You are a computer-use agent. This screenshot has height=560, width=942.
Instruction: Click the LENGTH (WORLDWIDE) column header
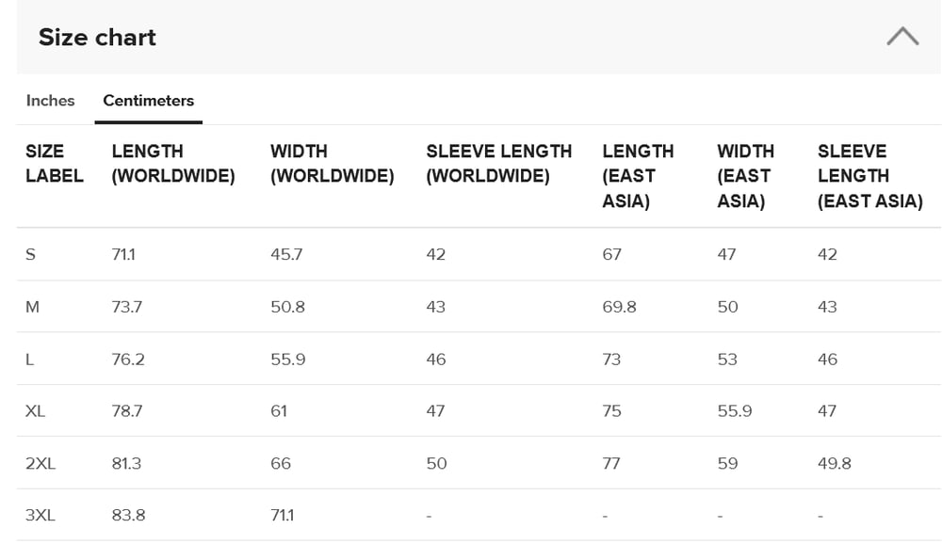coord(173,163)
